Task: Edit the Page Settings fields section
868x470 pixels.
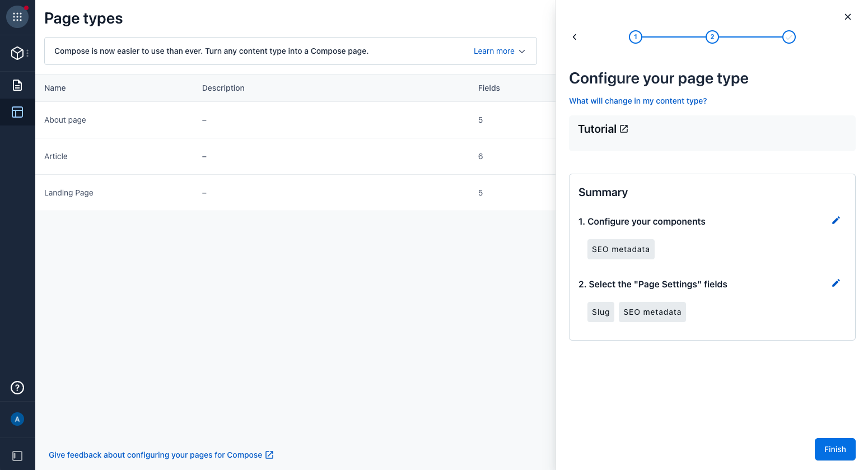Action: point(836,283)
